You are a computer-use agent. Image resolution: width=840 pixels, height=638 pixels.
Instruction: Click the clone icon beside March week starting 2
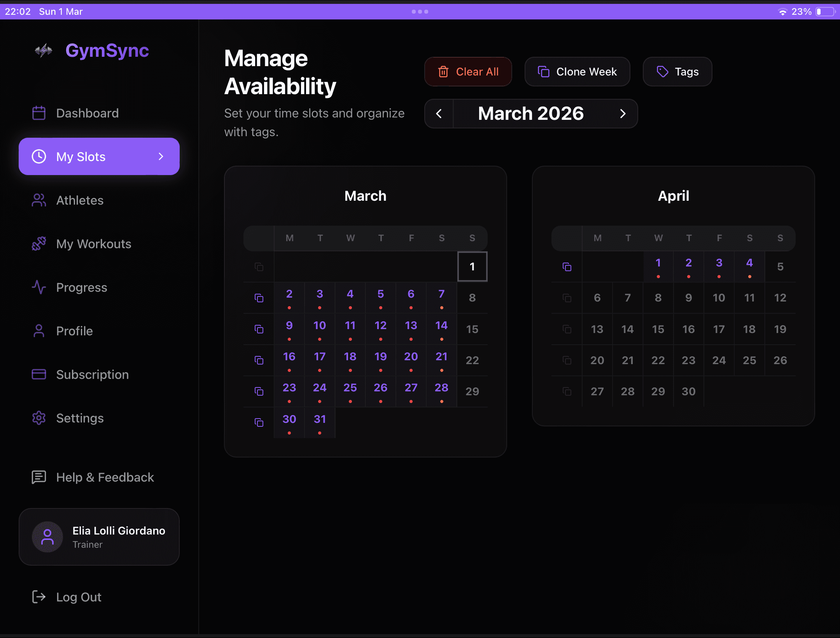259,298
